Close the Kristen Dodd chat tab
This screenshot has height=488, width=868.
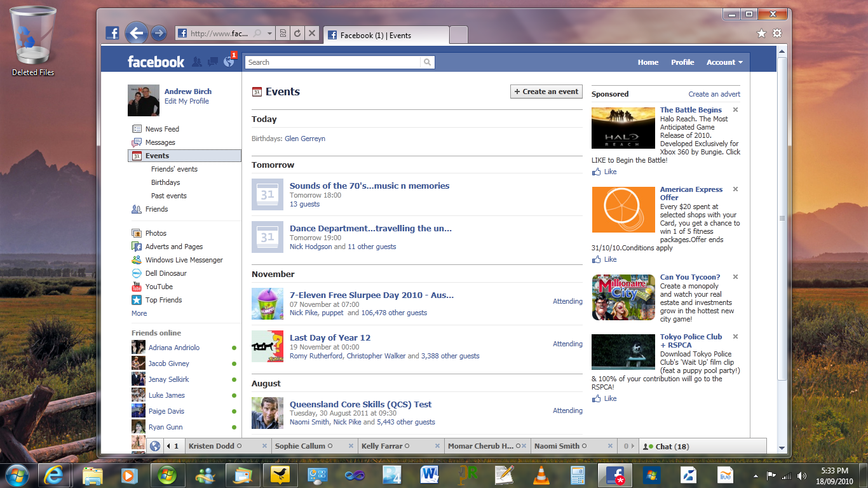click(x=264, y=446)
